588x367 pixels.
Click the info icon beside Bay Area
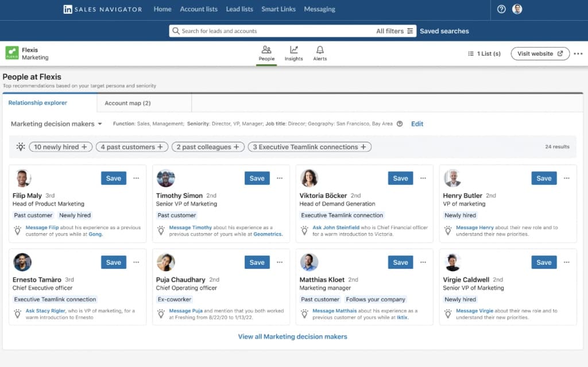pyautogui.click(x=400, y=124)
